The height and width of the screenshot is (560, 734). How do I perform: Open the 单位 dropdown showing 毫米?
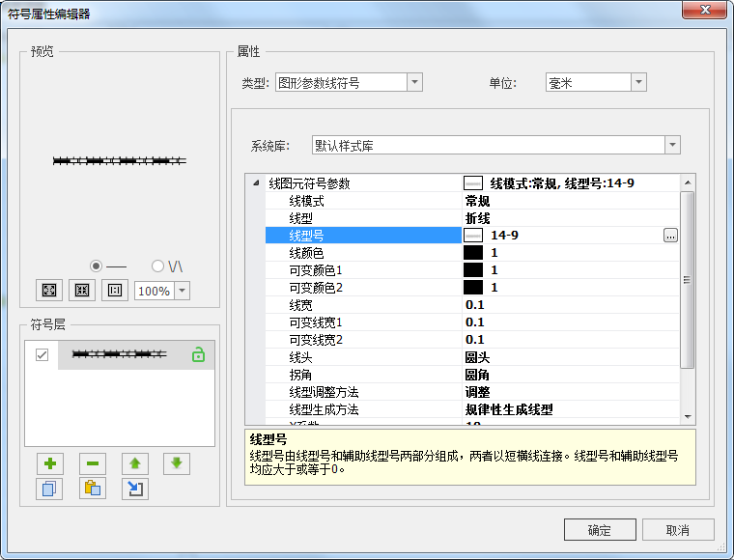click(637, 83)
